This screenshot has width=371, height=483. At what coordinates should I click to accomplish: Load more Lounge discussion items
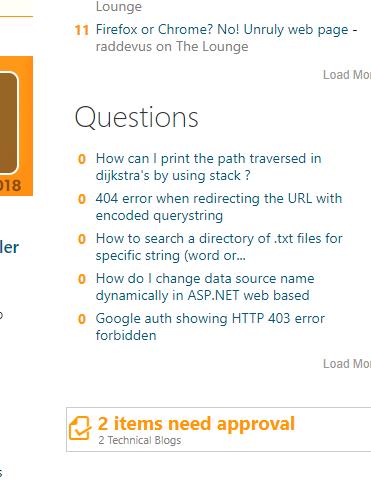coord(347,75)
